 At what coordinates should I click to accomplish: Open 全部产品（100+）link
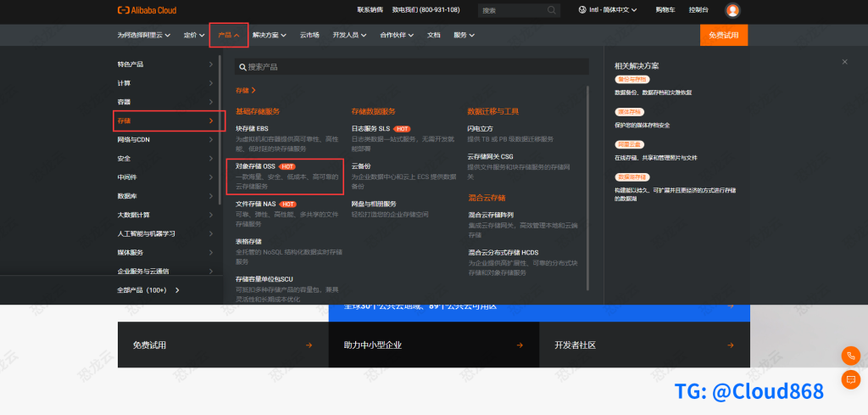pyautogui.click(x=148, y=289)
